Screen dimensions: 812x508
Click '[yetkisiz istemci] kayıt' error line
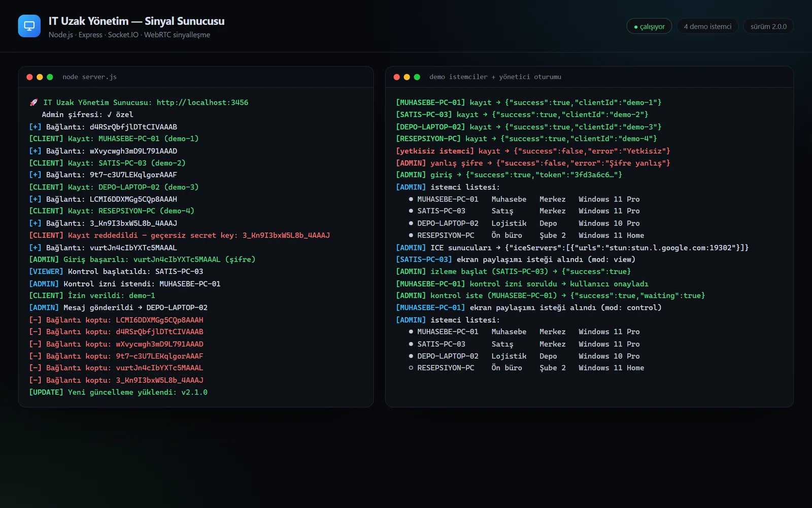click(x=533, y=151)
